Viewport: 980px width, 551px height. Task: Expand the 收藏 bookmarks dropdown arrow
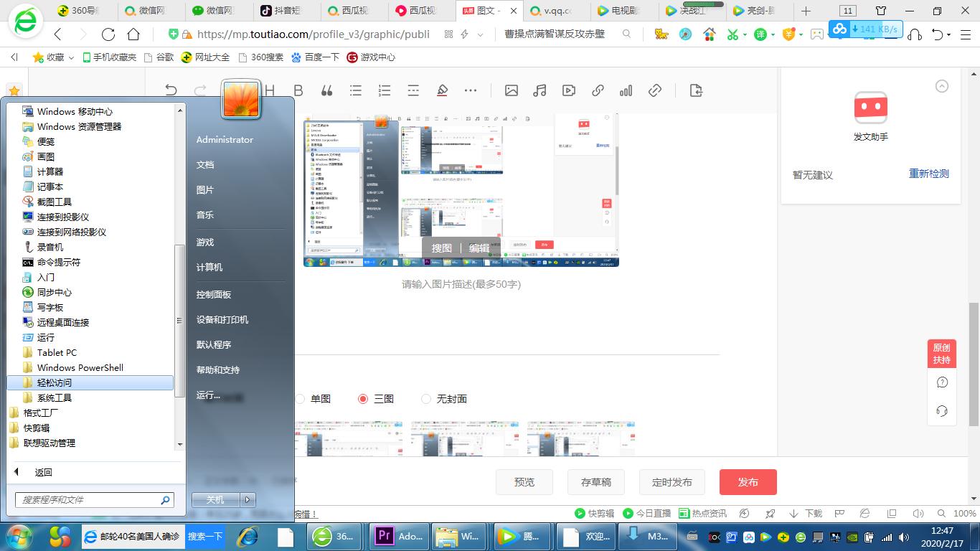click(71, 57)
